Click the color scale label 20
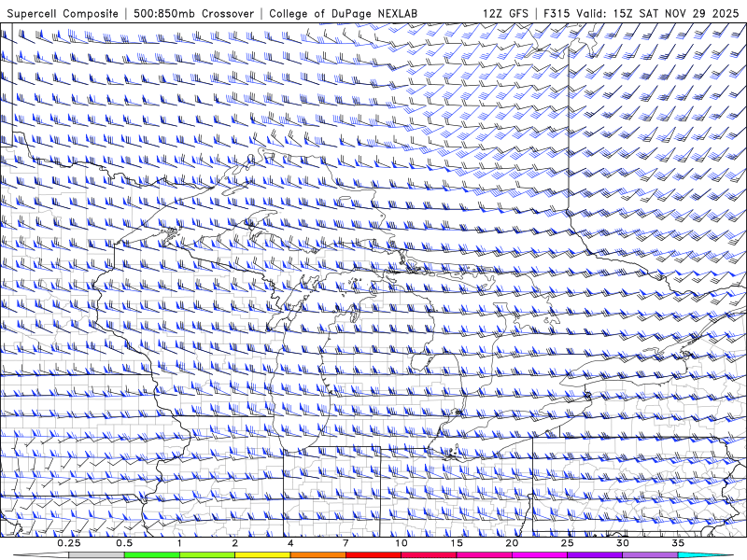 pyautogui.click(x=512, y=543)
